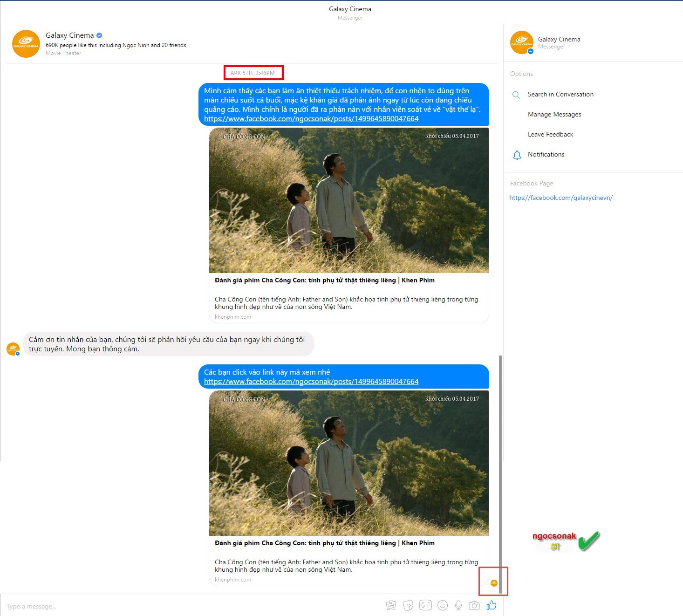Open facebook link in second blue message

(x=311, y=382)
